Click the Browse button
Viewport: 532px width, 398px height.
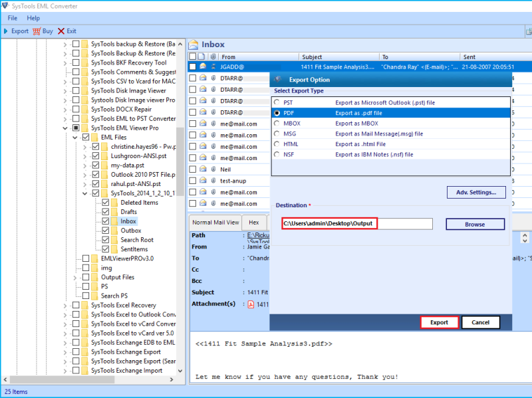click(x=475, y=225)
